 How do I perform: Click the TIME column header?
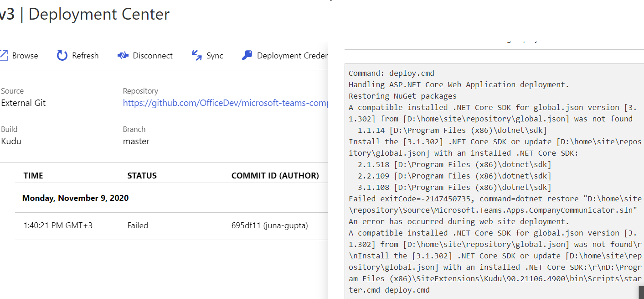click(x=33, y=175)
